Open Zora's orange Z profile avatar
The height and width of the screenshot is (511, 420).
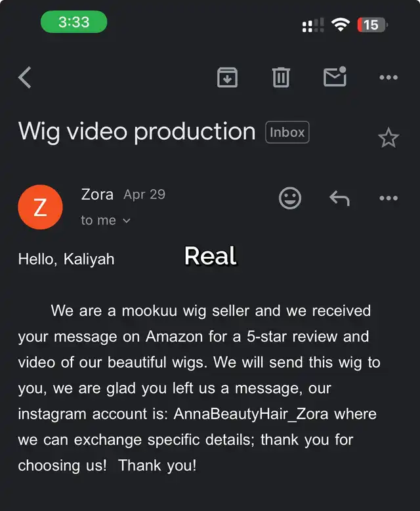point(41,207)
